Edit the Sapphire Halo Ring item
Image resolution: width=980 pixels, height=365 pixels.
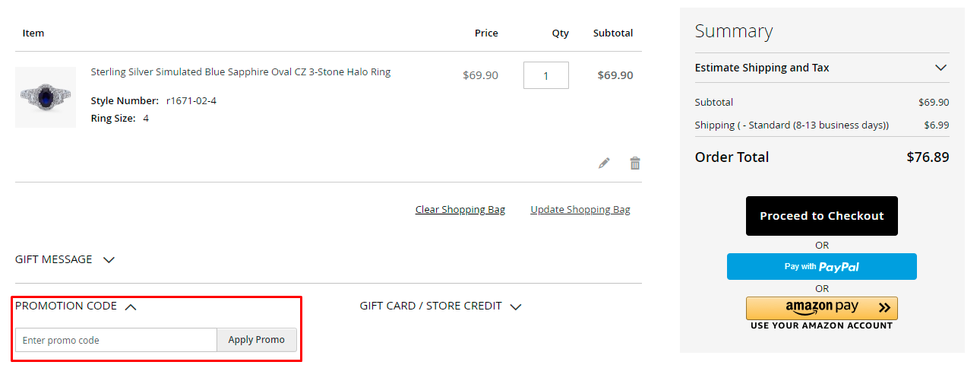click(x=604, y=163)
